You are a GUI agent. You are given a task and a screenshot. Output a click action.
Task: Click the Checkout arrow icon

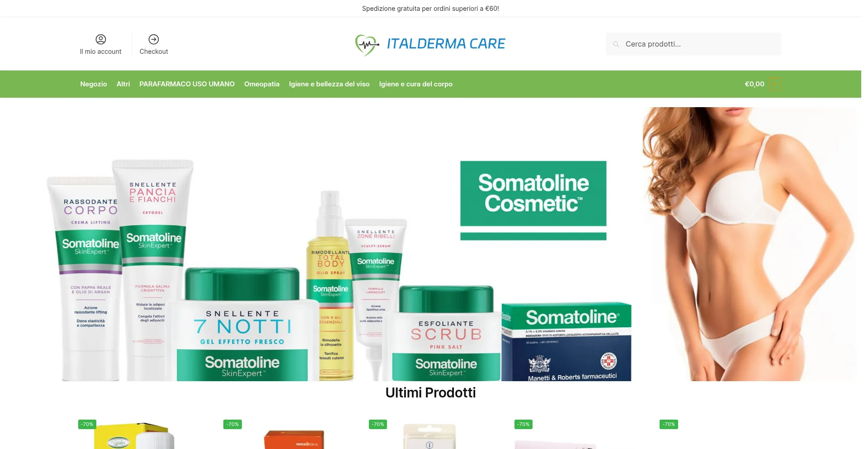pyautogui.click(x=154, y=39)
